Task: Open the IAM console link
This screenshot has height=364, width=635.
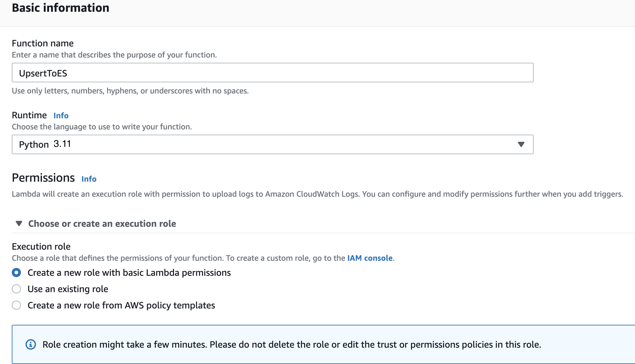Action: 369,258
